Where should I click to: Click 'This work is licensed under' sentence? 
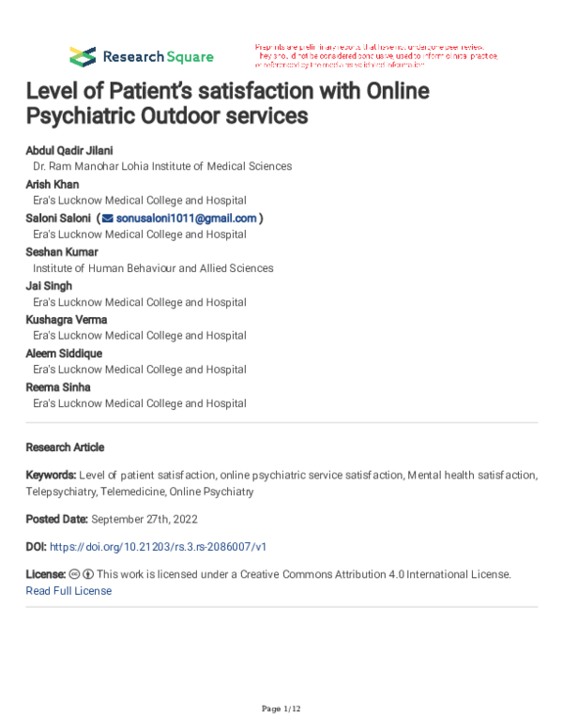point(304,574)
